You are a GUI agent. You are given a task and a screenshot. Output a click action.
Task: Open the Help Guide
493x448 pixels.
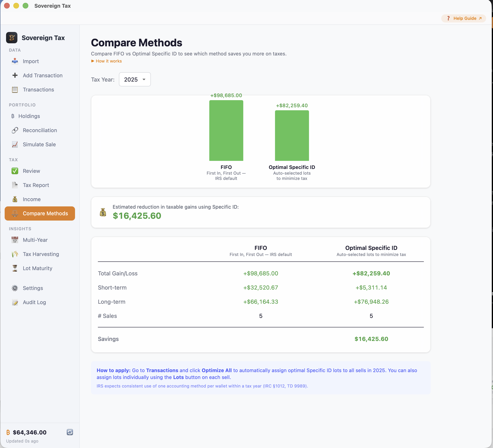tap(463, 18)
